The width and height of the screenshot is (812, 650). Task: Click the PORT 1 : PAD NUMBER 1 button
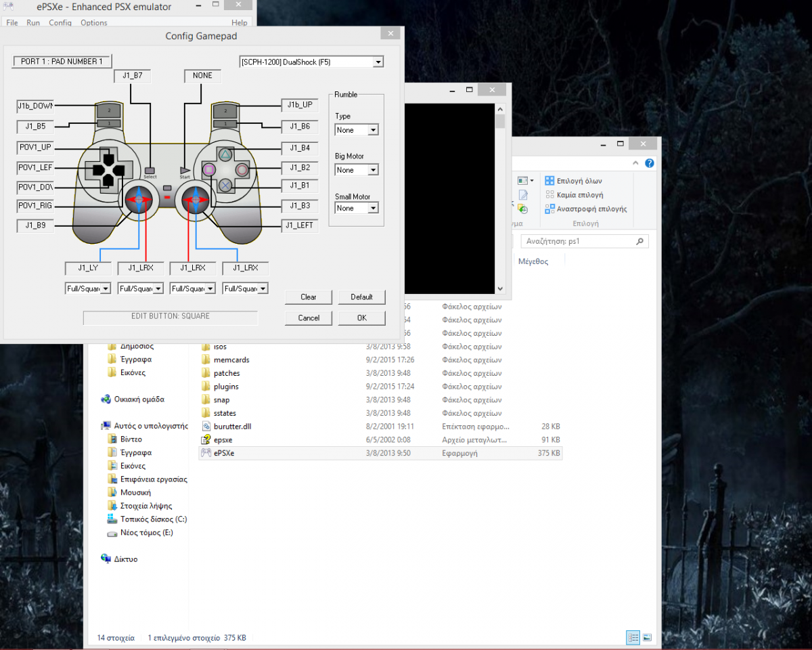(62, 62)
